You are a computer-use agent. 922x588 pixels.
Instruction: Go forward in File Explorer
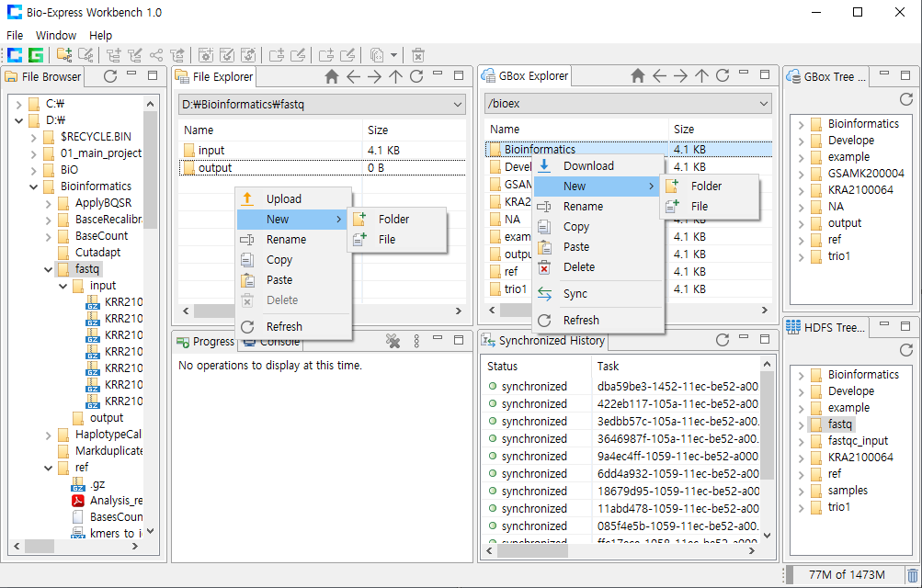[x=374, y=75]
